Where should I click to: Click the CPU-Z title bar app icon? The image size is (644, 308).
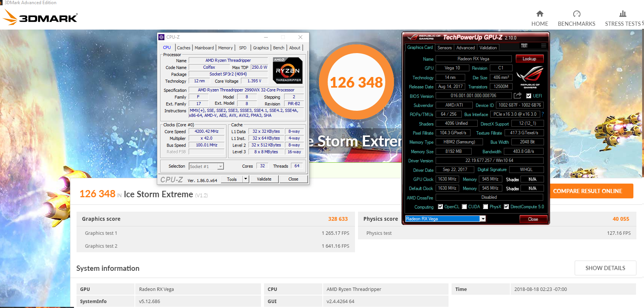(x=161, y=37)
